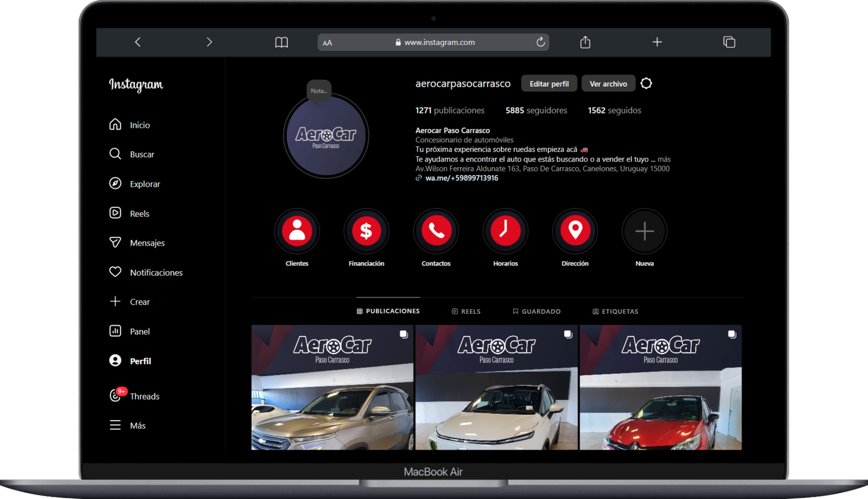Open Notificaciones heart icon

coord(115,271)
